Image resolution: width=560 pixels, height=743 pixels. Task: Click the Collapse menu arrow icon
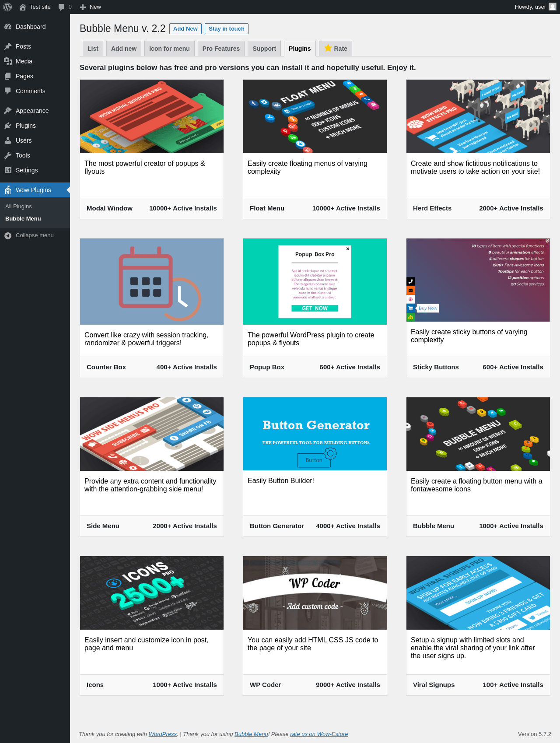point(8,235)
